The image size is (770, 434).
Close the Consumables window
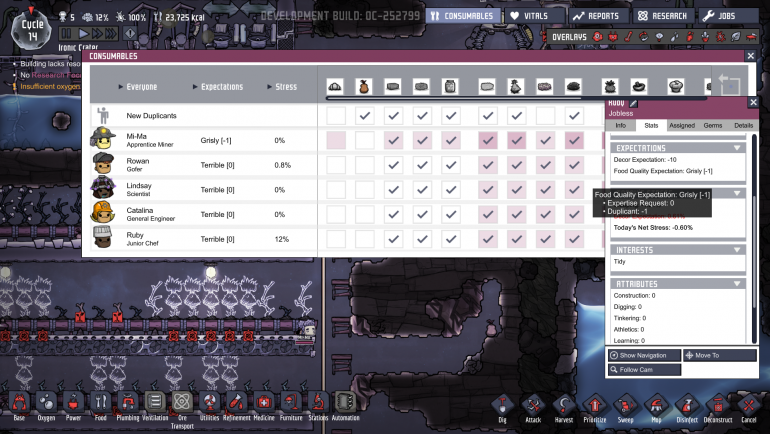coord(750,56)
